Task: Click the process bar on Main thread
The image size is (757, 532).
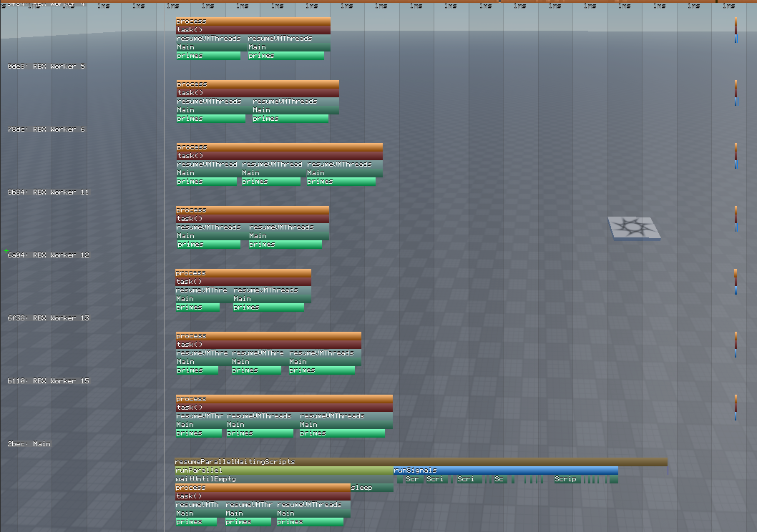Action: click(263, 488)
